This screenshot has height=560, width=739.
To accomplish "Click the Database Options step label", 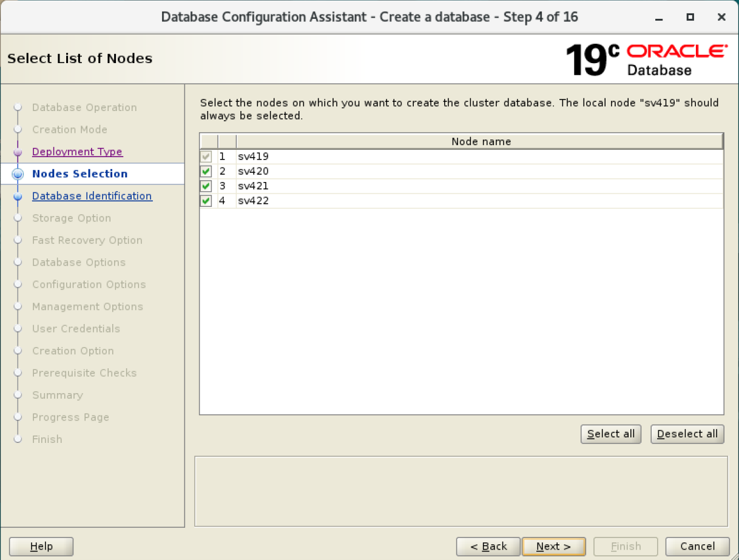I will click(79, 262).
